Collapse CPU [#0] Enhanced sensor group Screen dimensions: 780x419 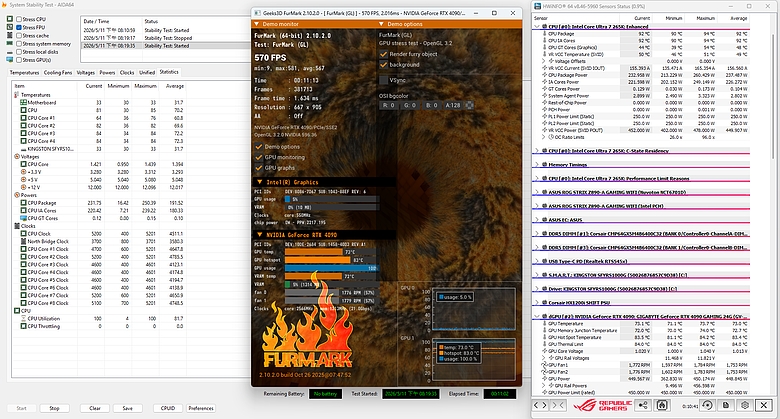[537, 26]
